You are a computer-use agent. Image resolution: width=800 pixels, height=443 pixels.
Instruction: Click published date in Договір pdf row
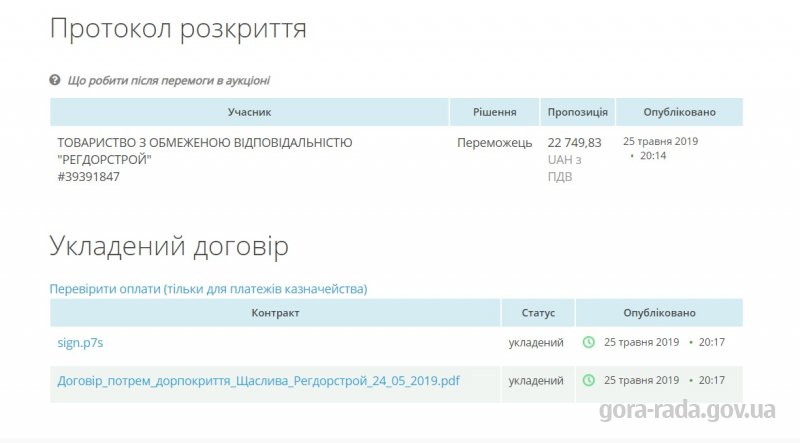tap(664, 380)
